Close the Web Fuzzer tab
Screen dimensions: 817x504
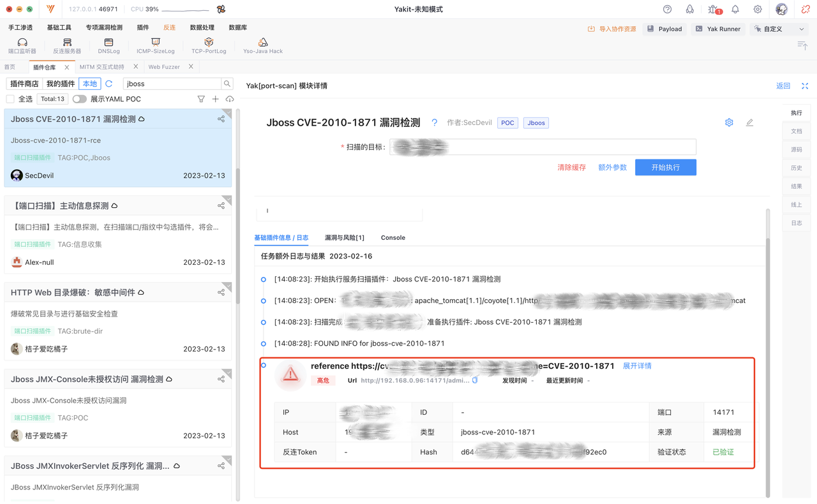pyautogui.click(x=191, y=67)
